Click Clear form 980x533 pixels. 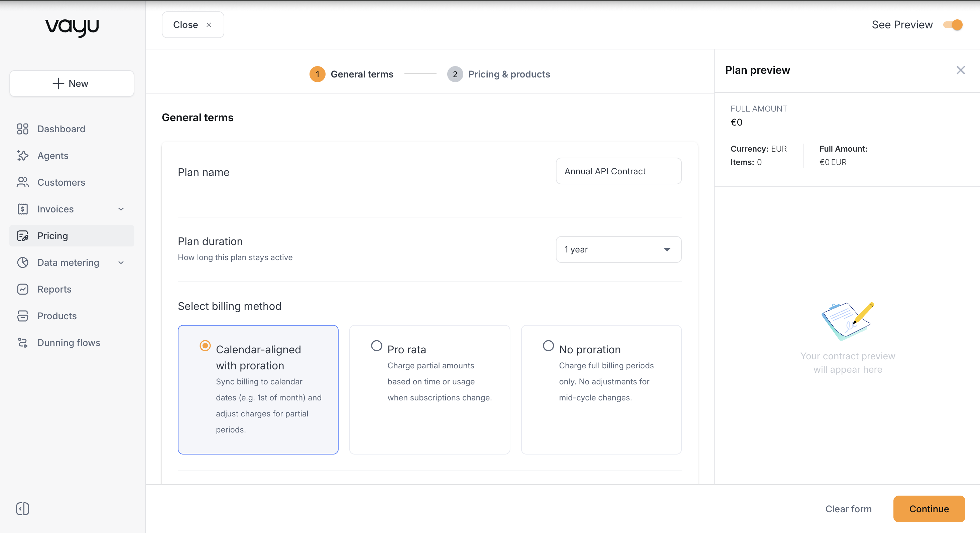(x=848, y=509)
